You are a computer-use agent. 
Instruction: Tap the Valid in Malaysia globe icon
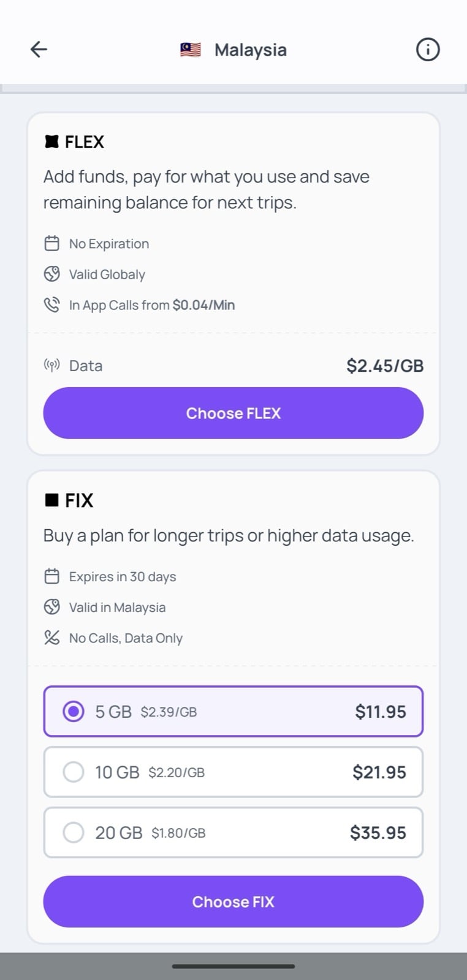[x=52, y=608]
